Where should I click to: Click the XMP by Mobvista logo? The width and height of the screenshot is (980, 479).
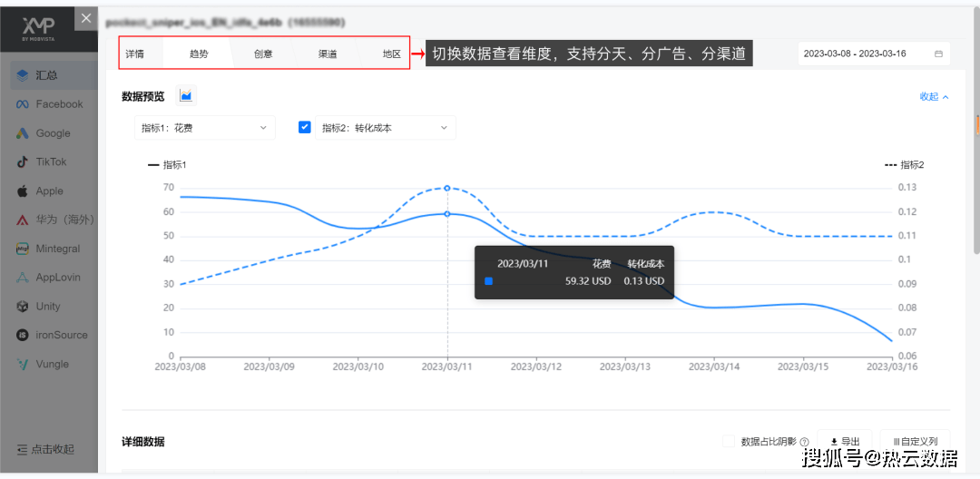tap(37, 30)
